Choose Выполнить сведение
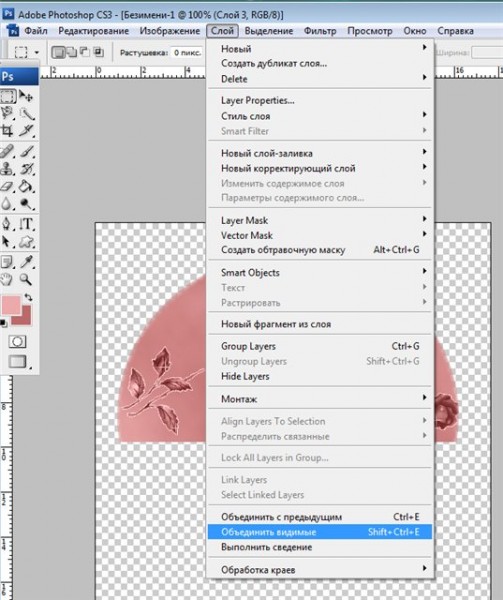Image resolution: width=503 pixels, height=600 pixels. click(x=320, y=547)
